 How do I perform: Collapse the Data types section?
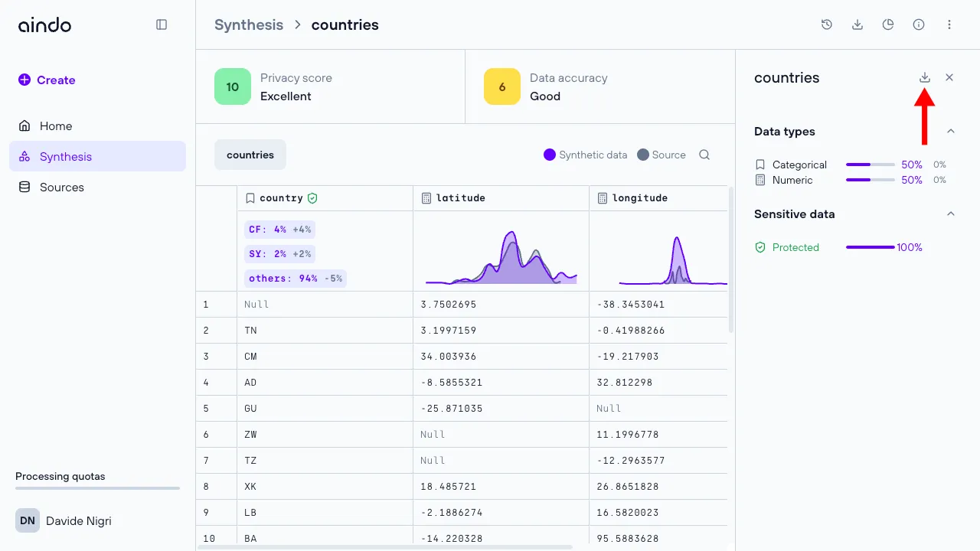(951, 132)
